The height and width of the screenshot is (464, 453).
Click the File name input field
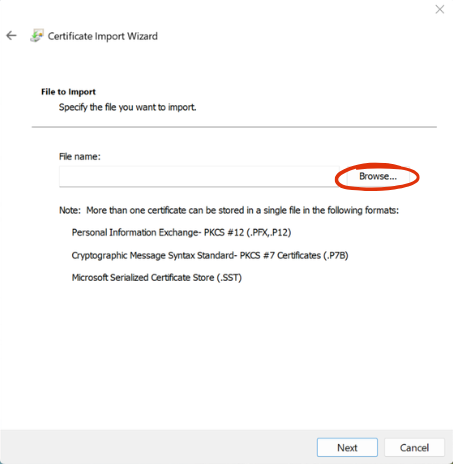click(x=199, y=176)
